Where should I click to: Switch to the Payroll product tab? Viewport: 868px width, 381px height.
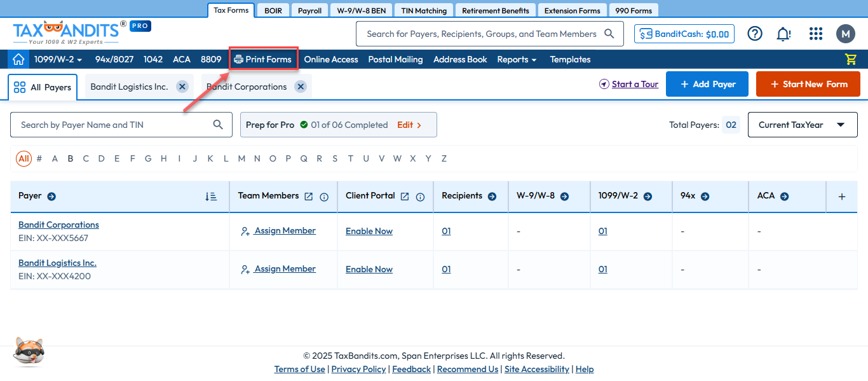(310, 10)
